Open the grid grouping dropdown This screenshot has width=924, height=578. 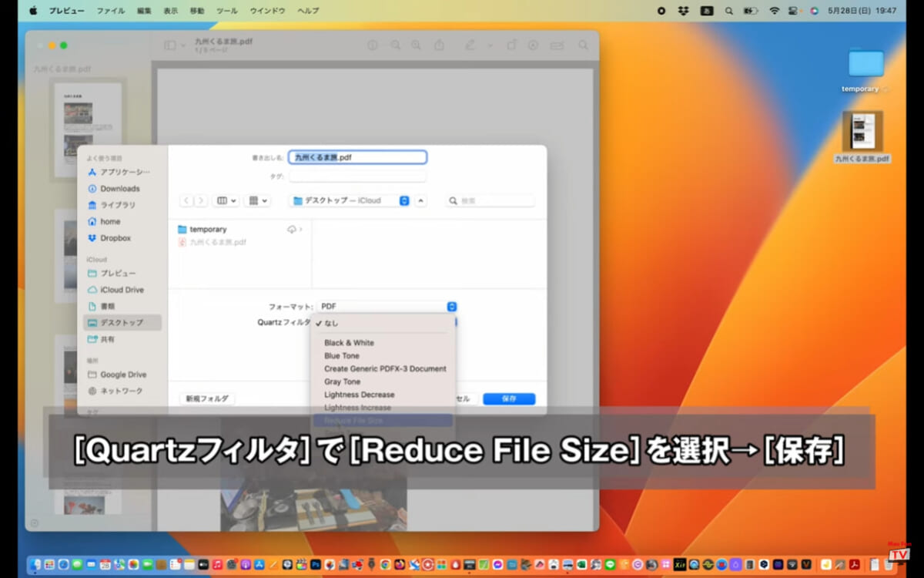pyautogui.click(x=256, y=200)
